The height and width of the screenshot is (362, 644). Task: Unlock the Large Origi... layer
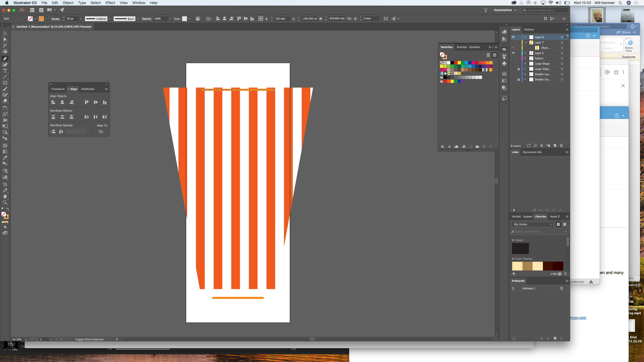pos(518,69)
